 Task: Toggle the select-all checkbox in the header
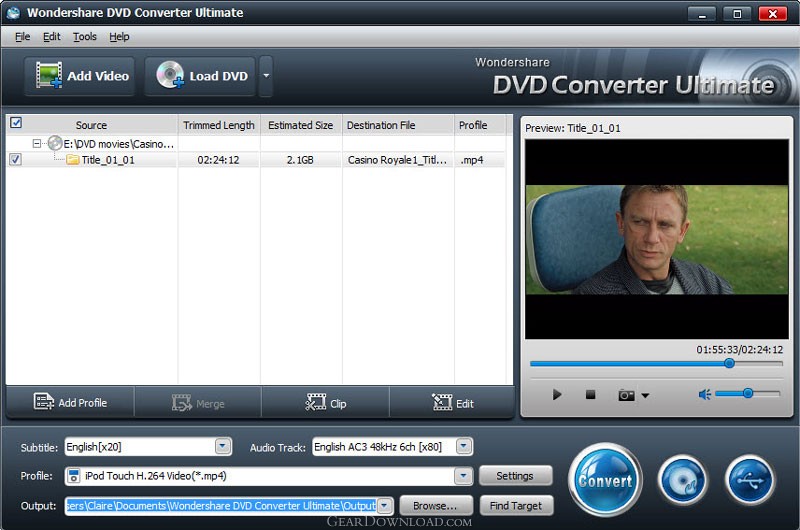(16, 123)
